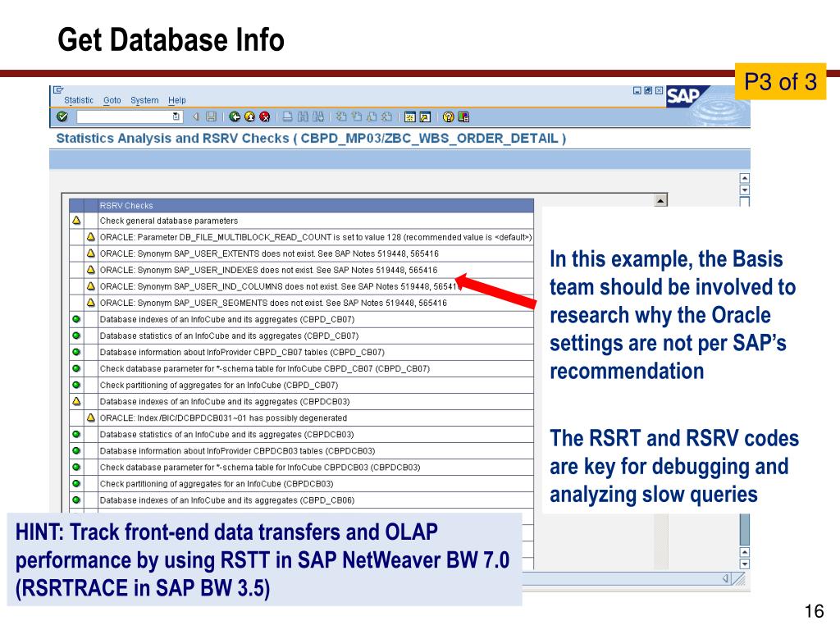Click the First Page icon

point(341,116)
